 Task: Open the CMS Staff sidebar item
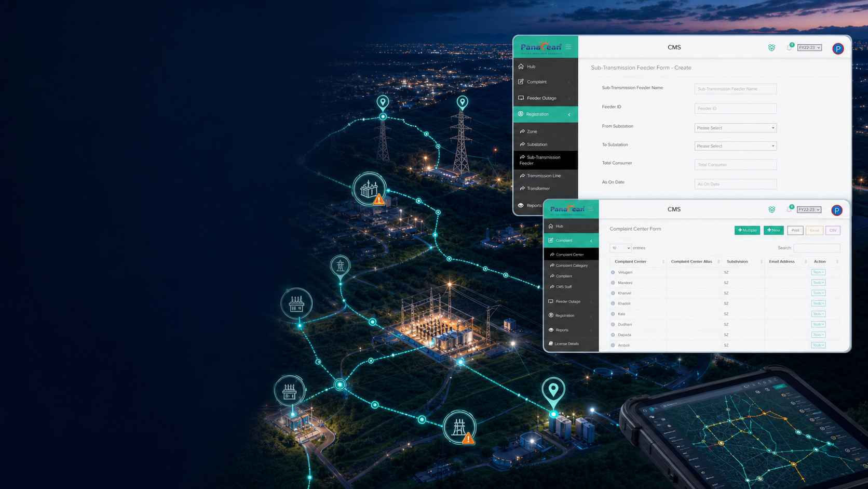(x=571, y=287)
